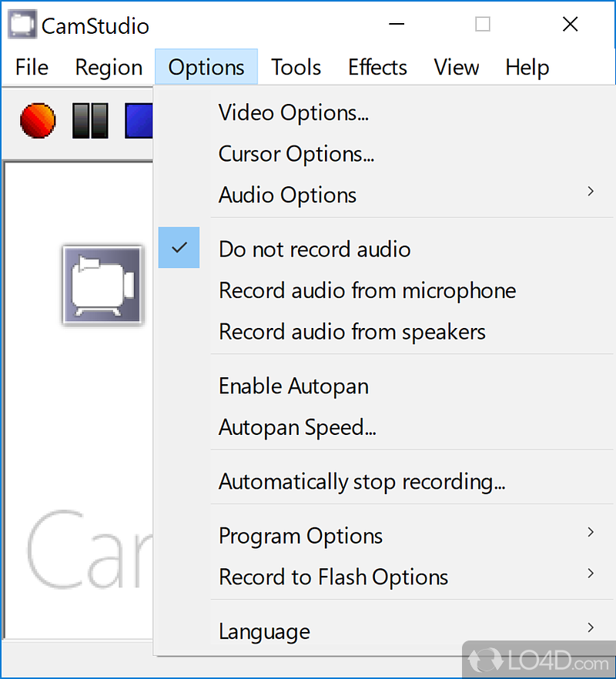
Task: Open the File menu
Action: 32,68
